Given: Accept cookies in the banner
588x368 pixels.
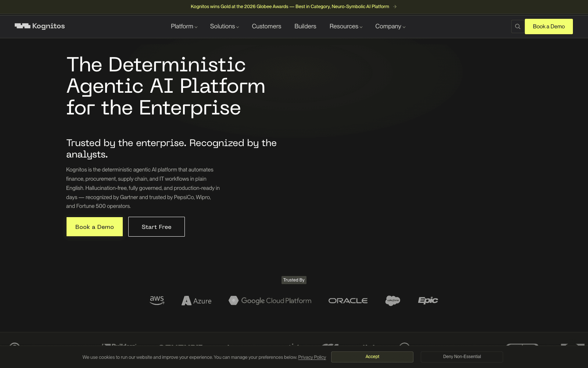Looking at the screenshot, I should pyautogui.click(x=372, y=357).
